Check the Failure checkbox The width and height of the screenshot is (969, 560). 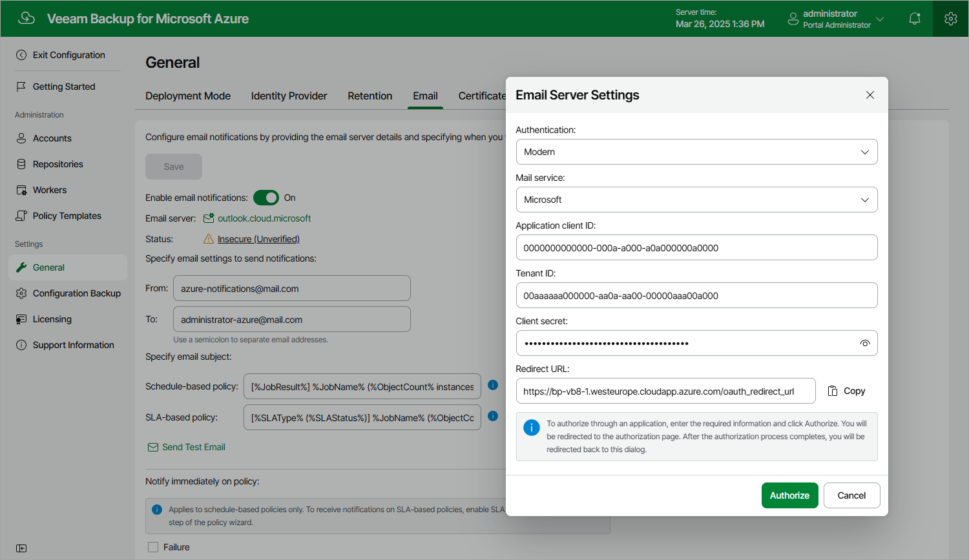click(x=153, y=547)
